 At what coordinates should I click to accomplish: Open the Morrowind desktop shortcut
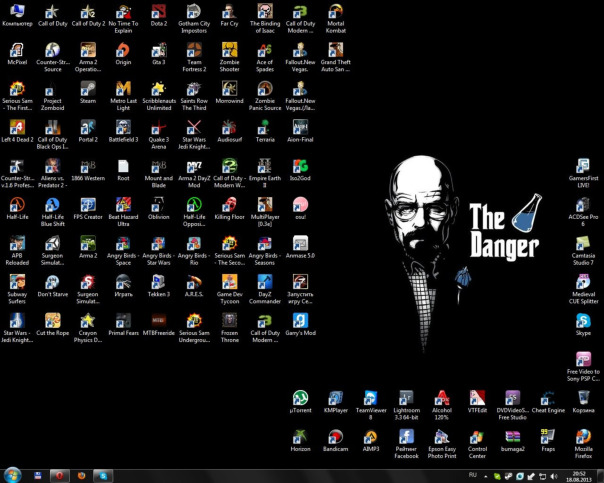230,92
